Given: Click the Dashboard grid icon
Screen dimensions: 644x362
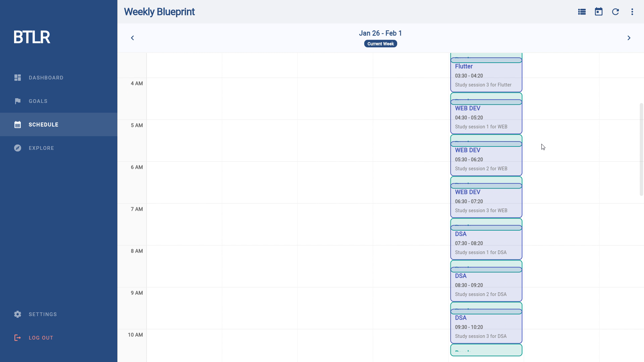Looking at the screenshot, I should pos(18,78).
